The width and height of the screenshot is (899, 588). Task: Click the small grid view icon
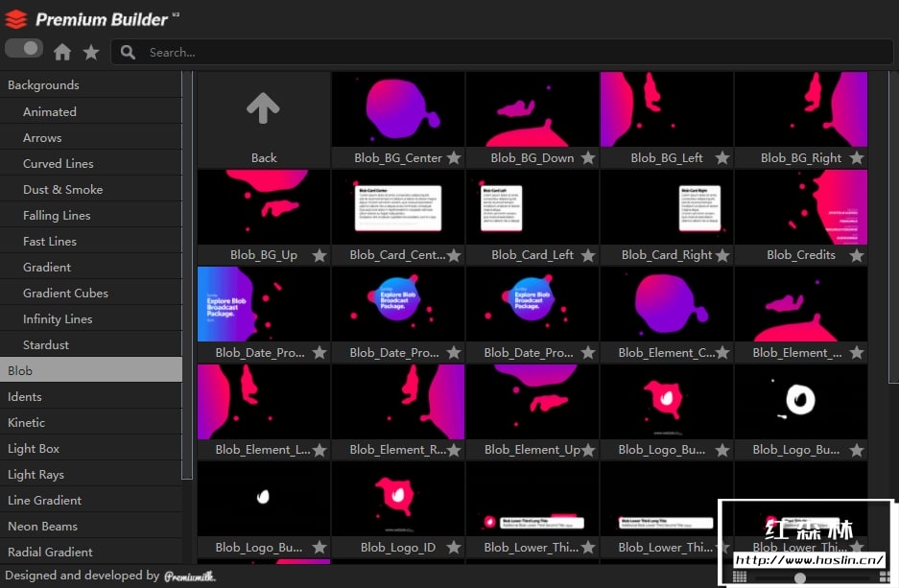pos(740,576)
